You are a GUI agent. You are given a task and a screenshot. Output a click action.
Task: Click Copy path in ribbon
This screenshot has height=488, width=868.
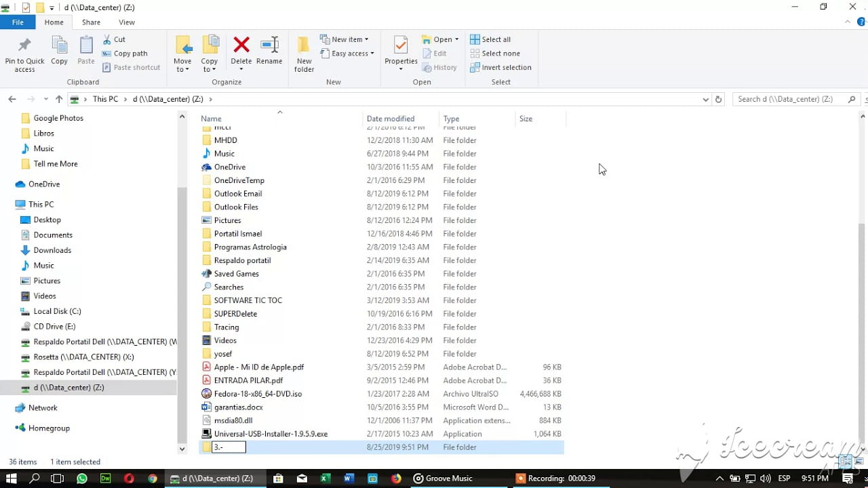point(125,54)
